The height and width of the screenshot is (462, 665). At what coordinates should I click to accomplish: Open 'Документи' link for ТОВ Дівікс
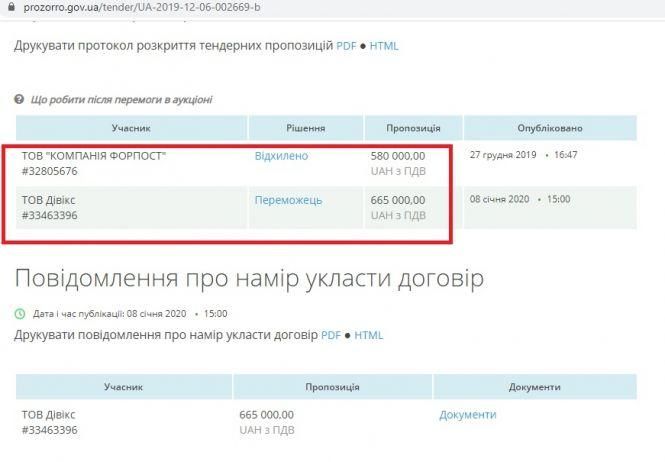point(468,414)
